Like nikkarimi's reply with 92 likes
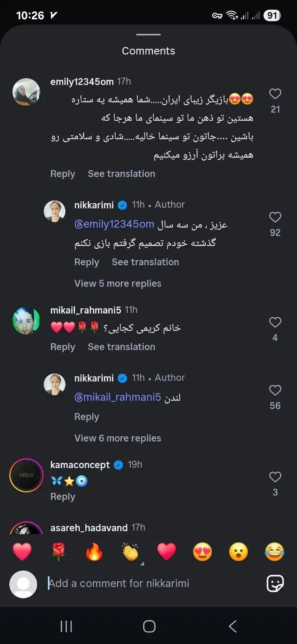Image resolution: width=297 pixels, height=644 pixels. tap(275, 217)
